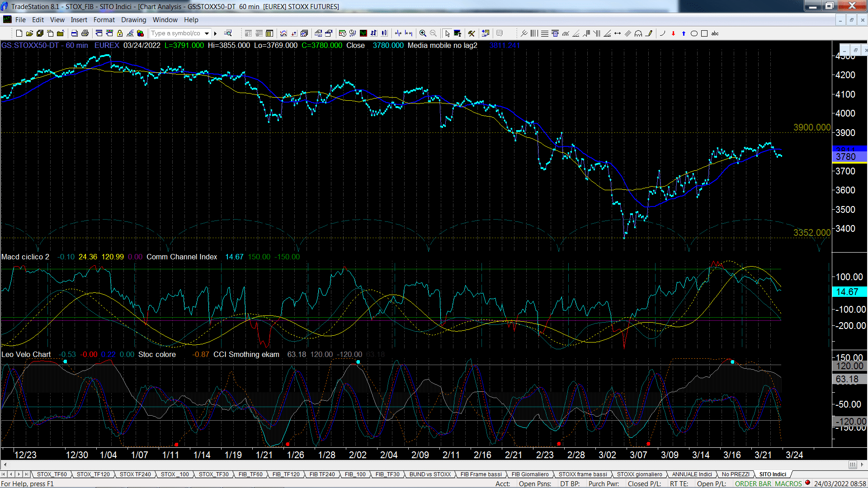Open the View menu
Viewport: 868px width, 488px height.
[57, 19]
